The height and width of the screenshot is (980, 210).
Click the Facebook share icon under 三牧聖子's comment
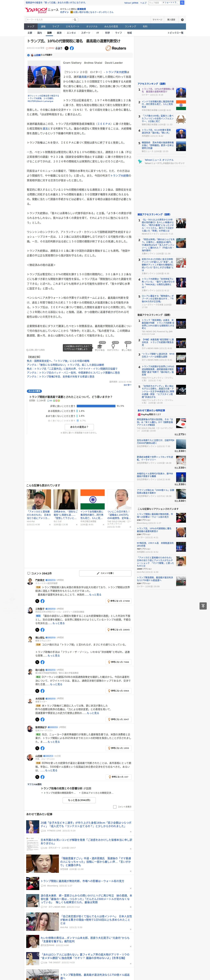point(42,630)
